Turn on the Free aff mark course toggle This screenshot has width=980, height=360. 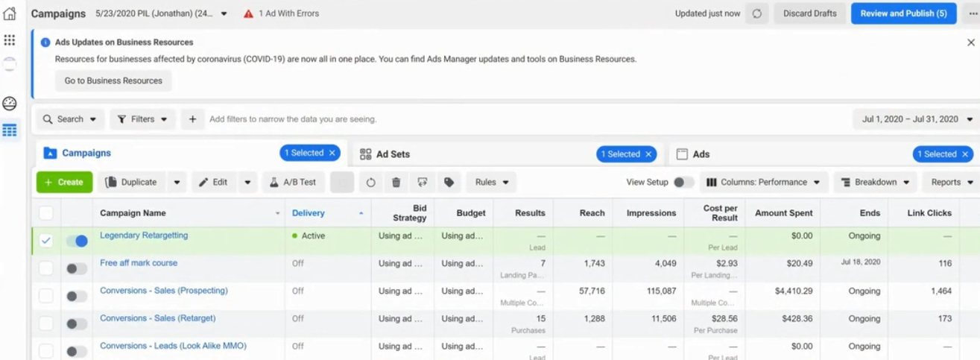77,268
